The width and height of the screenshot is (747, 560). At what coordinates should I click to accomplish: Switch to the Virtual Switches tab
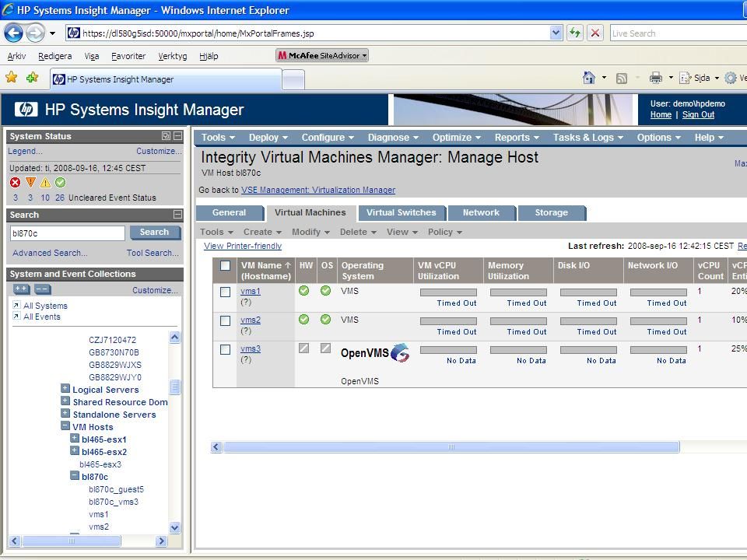coord(402,213)
